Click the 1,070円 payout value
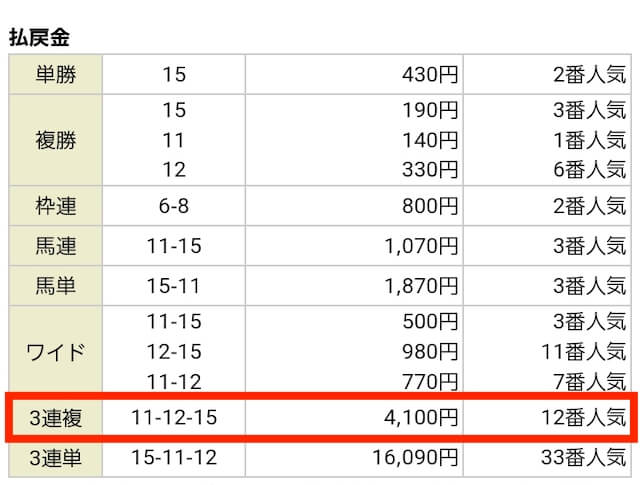Screen dimensions: 640x485 point(421,246)
